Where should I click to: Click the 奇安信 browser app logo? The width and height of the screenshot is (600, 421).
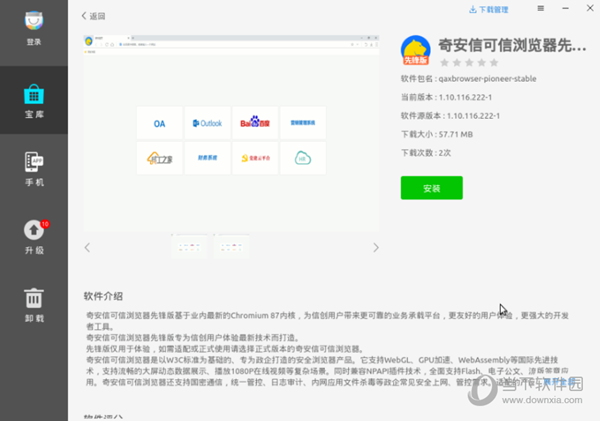coord(415,51)
